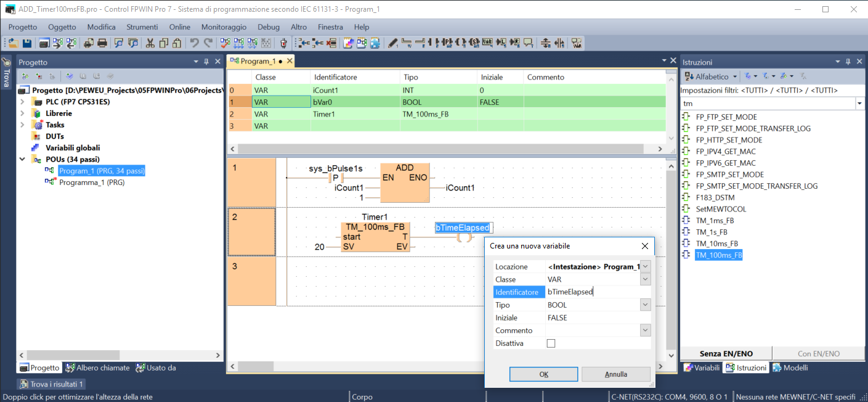Viewport: 868px width, 402px height.
Task: Open the Progetto menu
Action: [23, 27]
